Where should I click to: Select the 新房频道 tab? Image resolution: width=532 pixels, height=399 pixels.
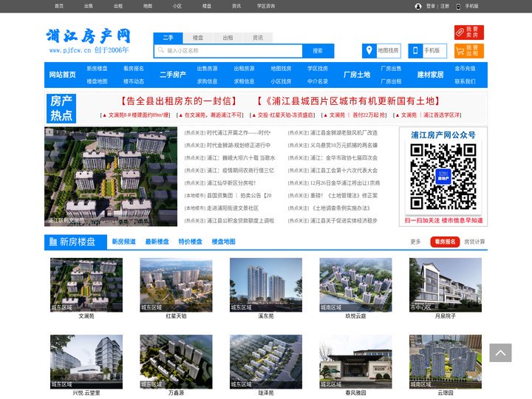pyautogui.click(x=124, y=242)
